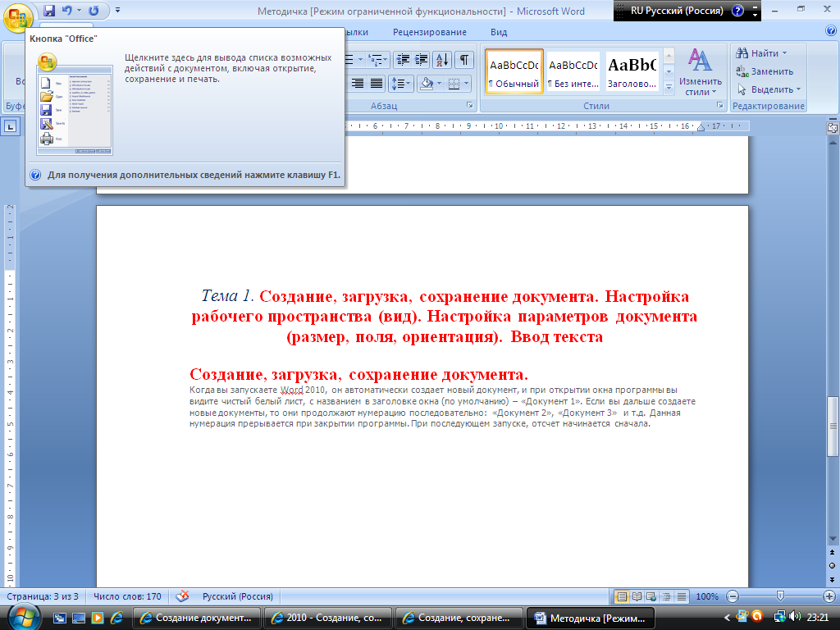This screenshot has width=840, height=630.
Task: Open Windows Media Player from Quick Launch
Action: [x=97, y=619]
